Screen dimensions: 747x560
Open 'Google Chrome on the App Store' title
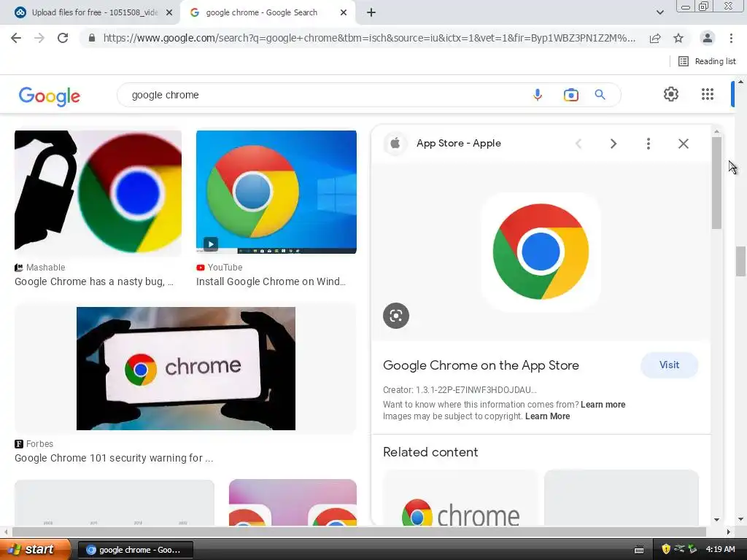pyautogui.click(x=481, y=365)
